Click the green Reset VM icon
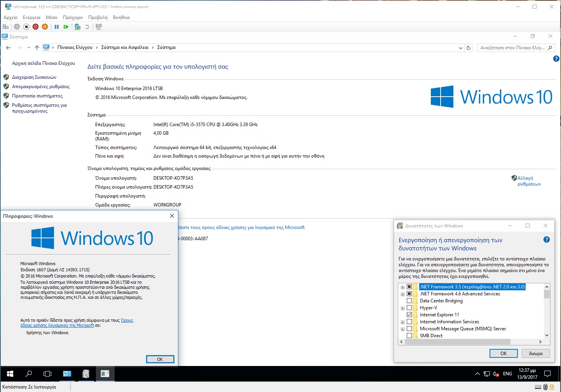 (66, 27)
